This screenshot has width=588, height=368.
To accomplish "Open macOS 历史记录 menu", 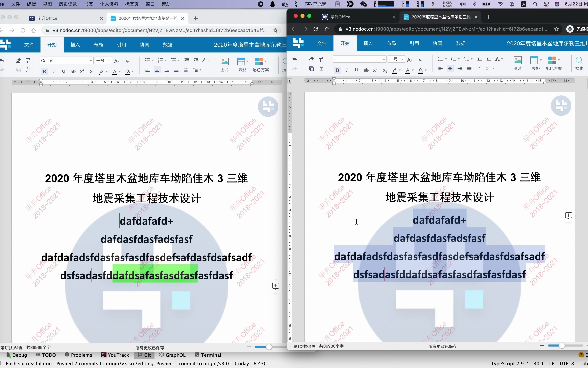I will pyautogui.click(x=68, y=4).
